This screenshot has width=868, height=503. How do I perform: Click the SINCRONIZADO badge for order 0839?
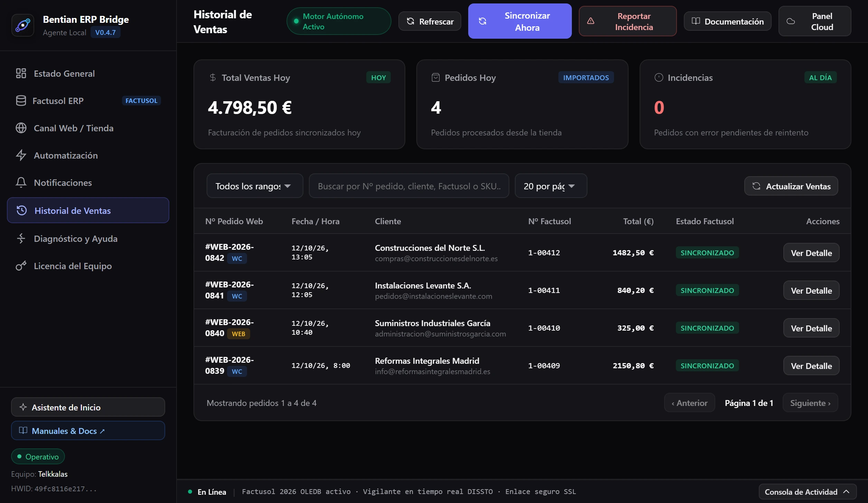707,366
